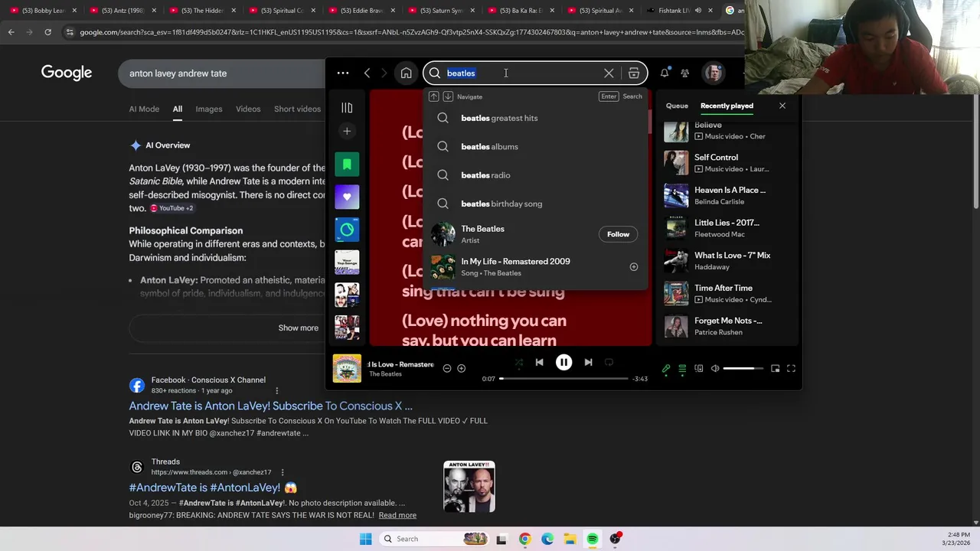The image size is (980, 551).
Task: Toggle shuffle in Spotify player
Action: click(x=518, y=363)
